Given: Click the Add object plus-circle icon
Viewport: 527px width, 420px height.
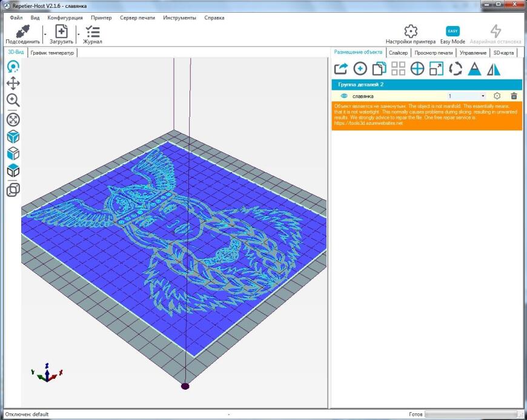Looking at the screenshot, I should coord(360,69).
